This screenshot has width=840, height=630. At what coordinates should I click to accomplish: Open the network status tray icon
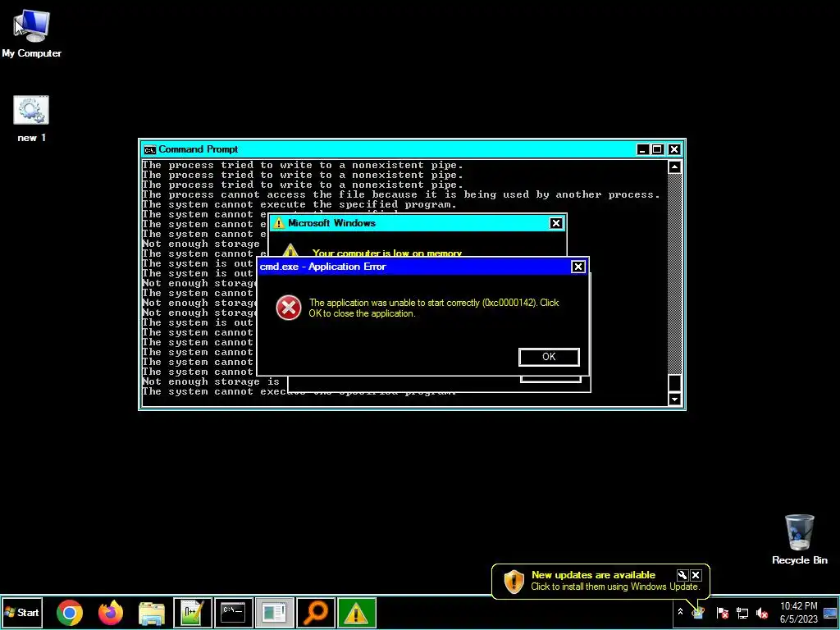[742, 612]
